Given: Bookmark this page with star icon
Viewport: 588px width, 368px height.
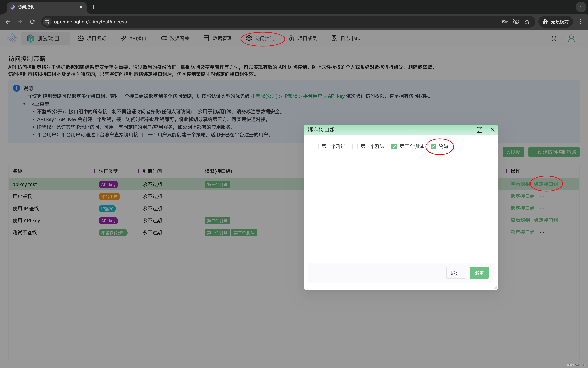Looking at the screenshot, I should (x=527, y=22).
